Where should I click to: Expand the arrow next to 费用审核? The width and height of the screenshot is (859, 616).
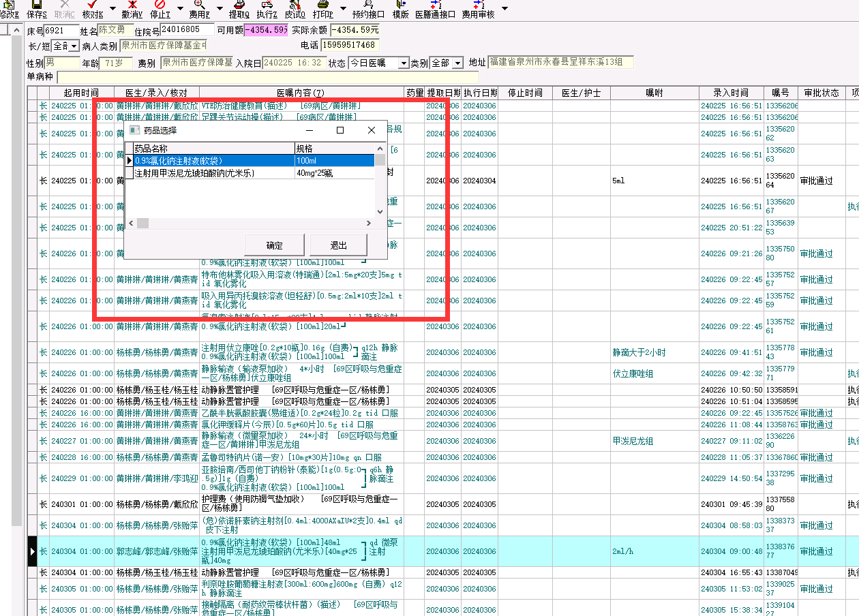(x=504, y=8)
